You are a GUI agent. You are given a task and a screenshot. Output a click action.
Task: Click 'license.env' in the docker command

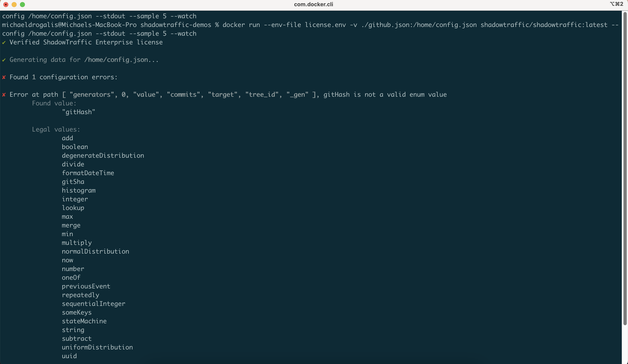[325, 25]
